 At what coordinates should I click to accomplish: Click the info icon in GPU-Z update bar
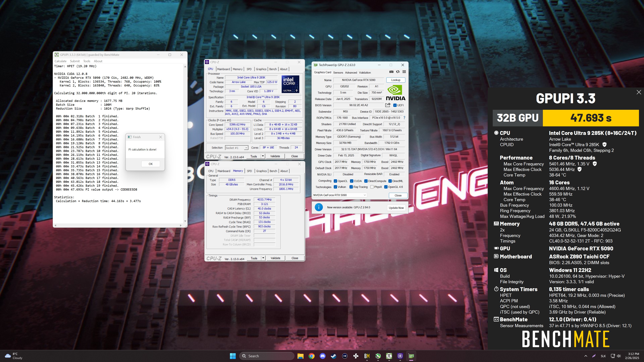pyautogui.click(x=318, y=207)
